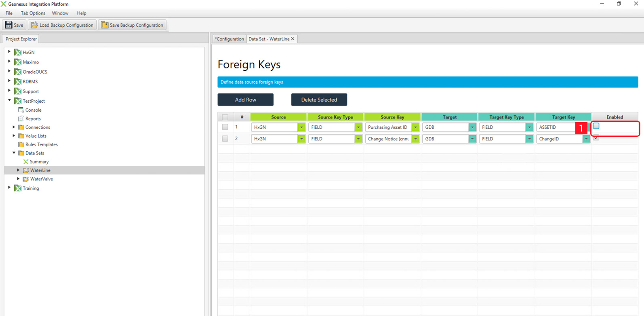Viewport: 644px width, 316px height.
Task: Click the Source Key column header
Action: coord(392,117)
